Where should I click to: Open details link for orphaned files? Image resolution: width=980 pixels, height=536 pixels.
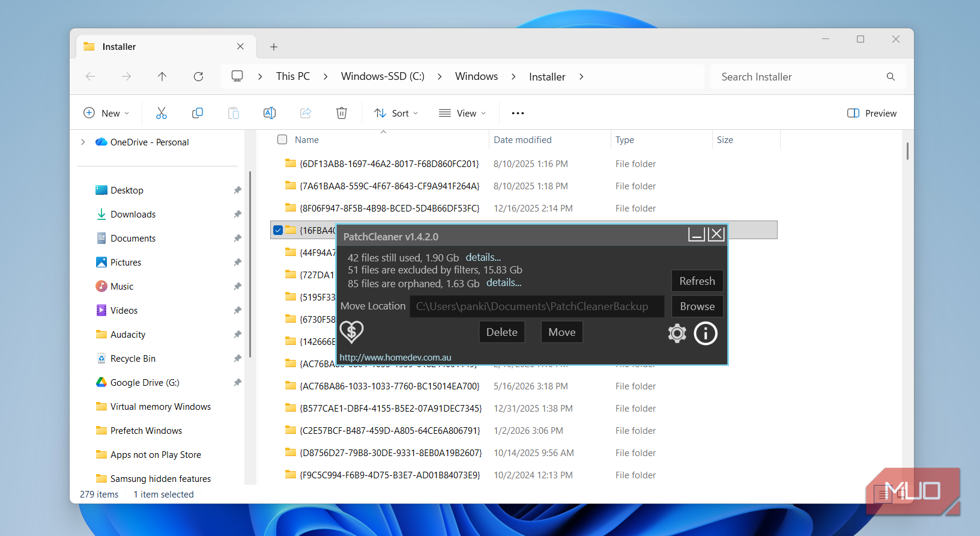coord(504,282)
